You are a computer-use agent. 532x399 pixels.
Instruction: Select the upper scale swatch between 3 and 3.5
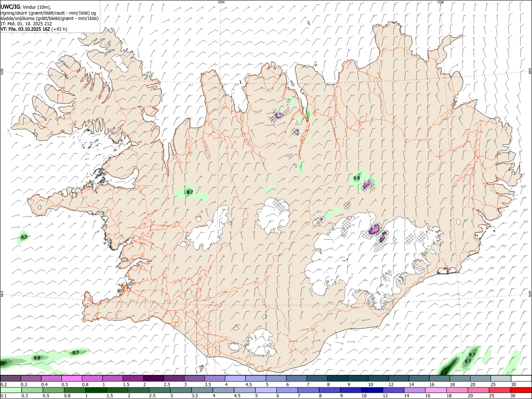[194, 378]
